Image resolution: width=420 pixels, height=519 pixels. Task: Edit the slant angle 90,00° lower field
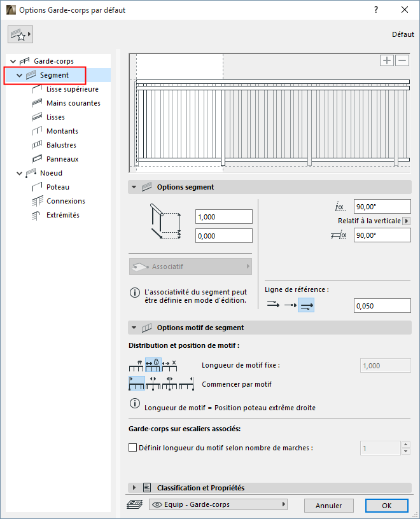[382, 235]
